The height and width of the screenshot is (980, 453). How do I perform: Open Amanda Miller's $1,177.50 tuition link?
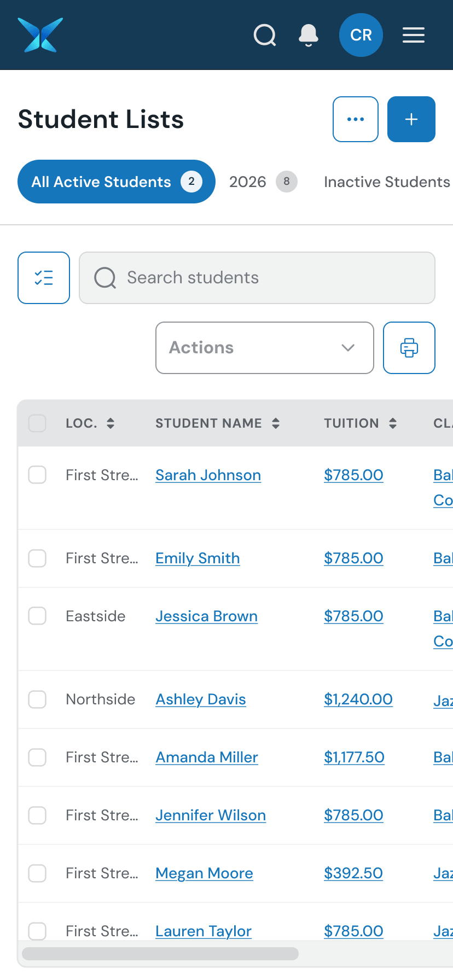[354, 757]
